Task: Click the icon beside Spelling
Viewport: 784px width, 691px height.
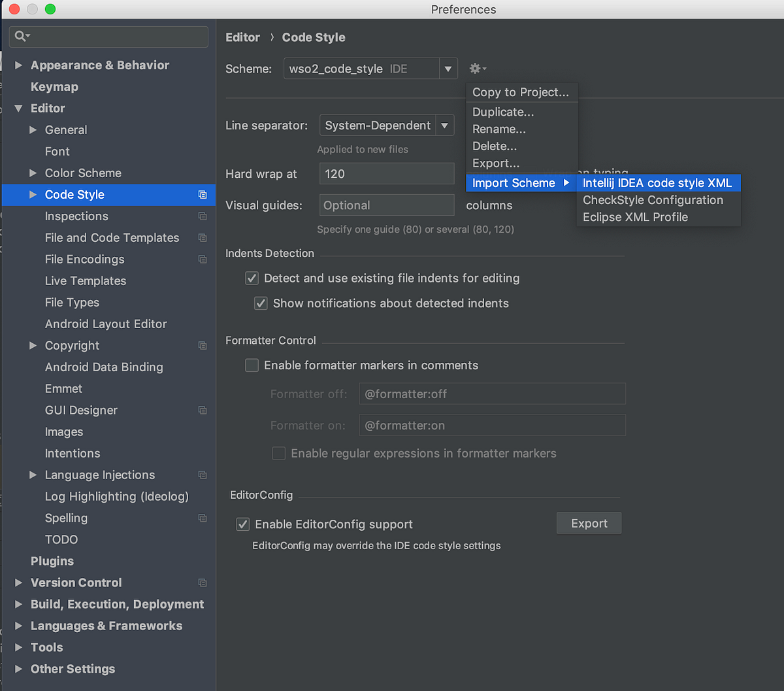Action: click(203, 517)
